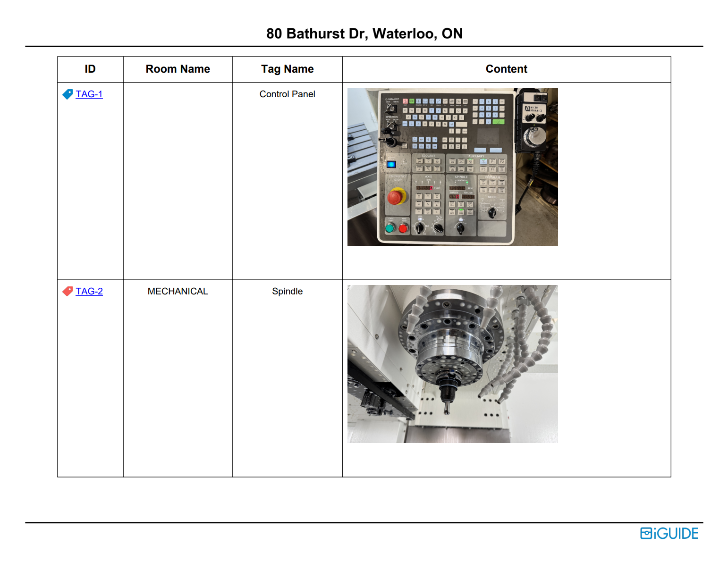Select the ID column header
The width and height of the screenshot is (728, 561).
click(90, 69)
